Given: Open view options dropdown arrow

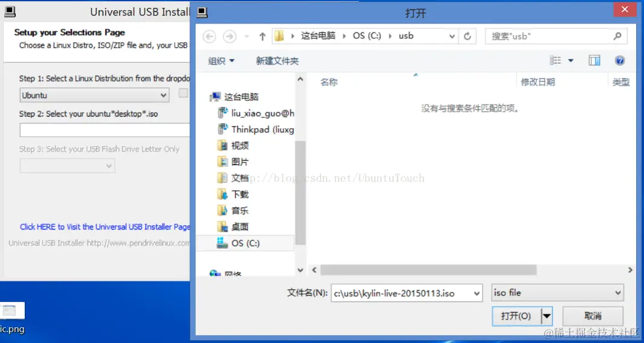Looking at the screenshot, I should (x=570, y=61).
